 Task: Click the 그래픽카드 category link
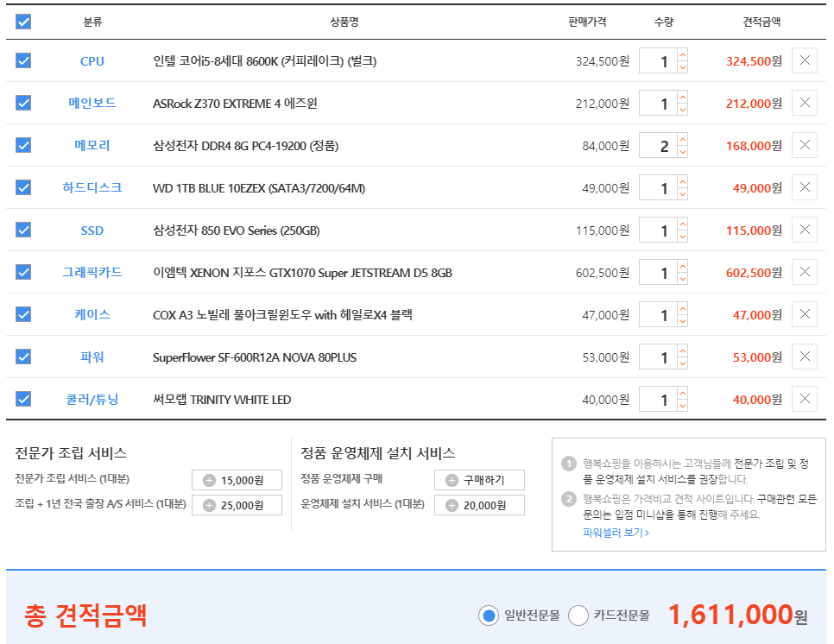92,272
